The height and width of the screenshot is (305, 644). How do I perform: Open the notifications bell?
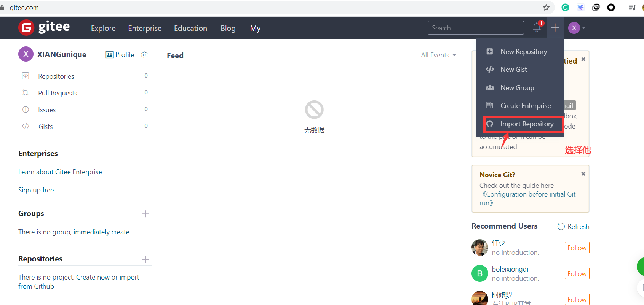(x=537, y=27)
